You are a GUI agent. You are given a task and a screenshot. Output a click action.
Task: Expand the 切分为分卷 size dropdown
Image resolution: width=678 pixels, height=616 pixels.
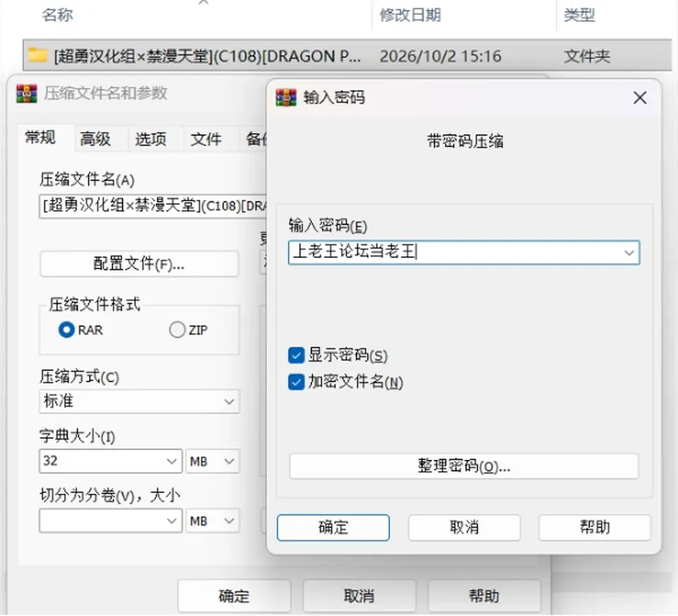(x=172, y=521)
